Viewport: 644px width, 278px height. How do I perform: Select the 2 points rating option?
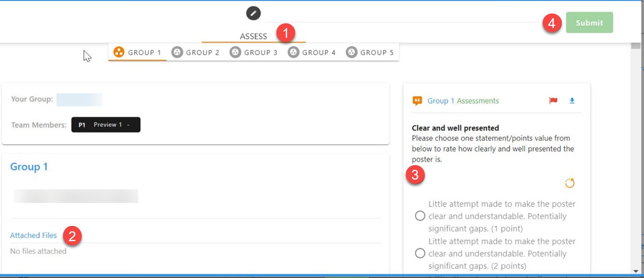point(420,253)
